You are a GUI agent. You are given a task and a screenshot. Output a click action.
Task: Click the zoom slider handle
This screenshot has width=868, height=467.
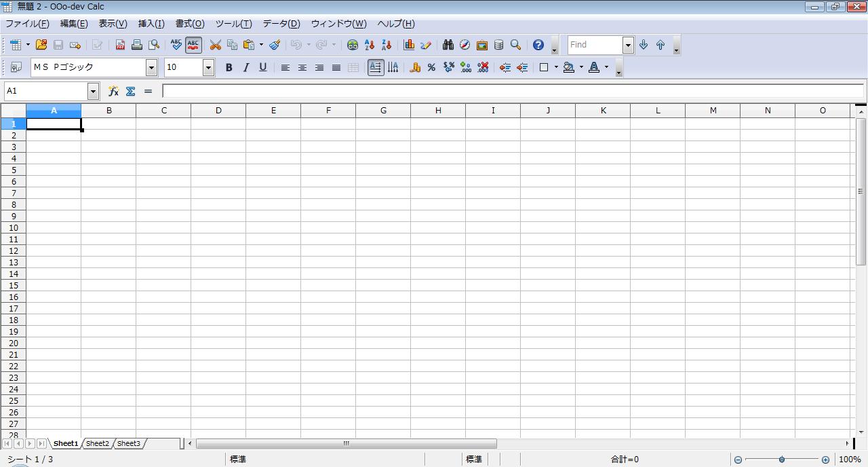(x=781, y=460)
